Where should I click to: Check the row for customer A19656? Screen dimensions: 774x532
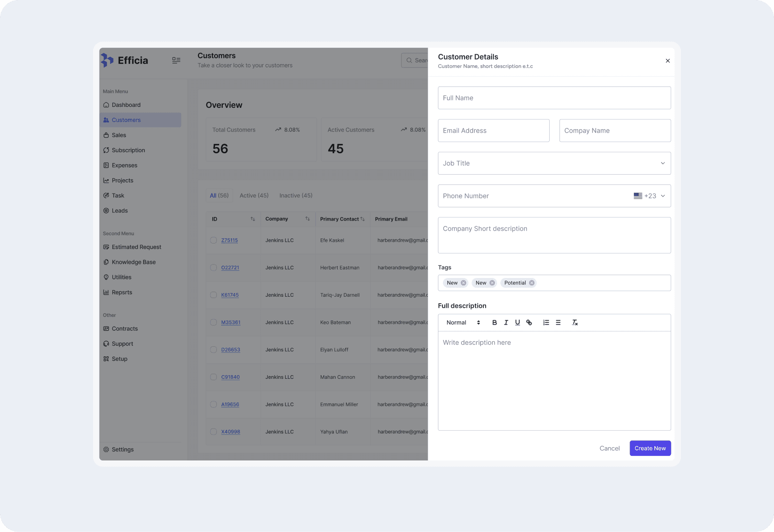click(213, 404)
